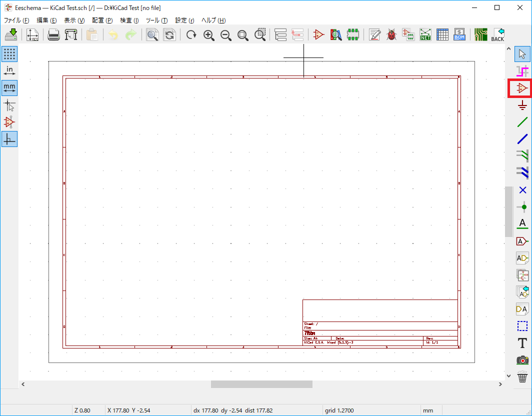Open the ファイル (File) menu
This screenshot has width=532, height=416.
[x=16, y=20]
